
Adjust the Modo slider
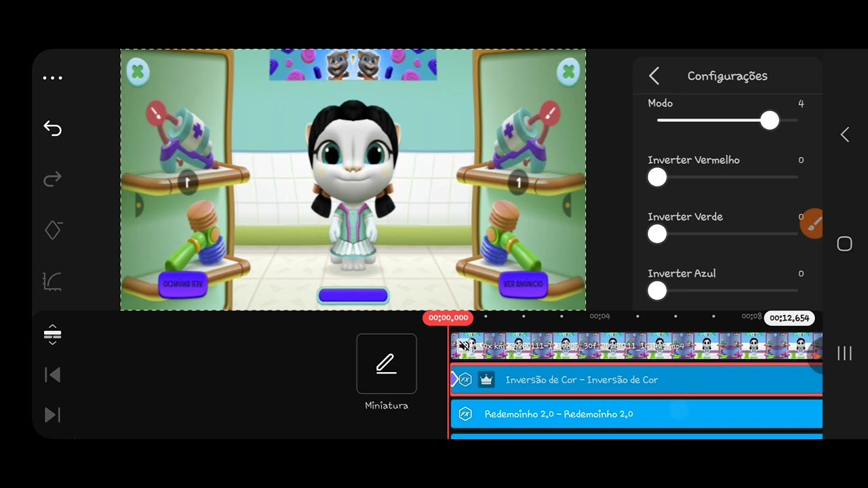[x=727, y=121]
